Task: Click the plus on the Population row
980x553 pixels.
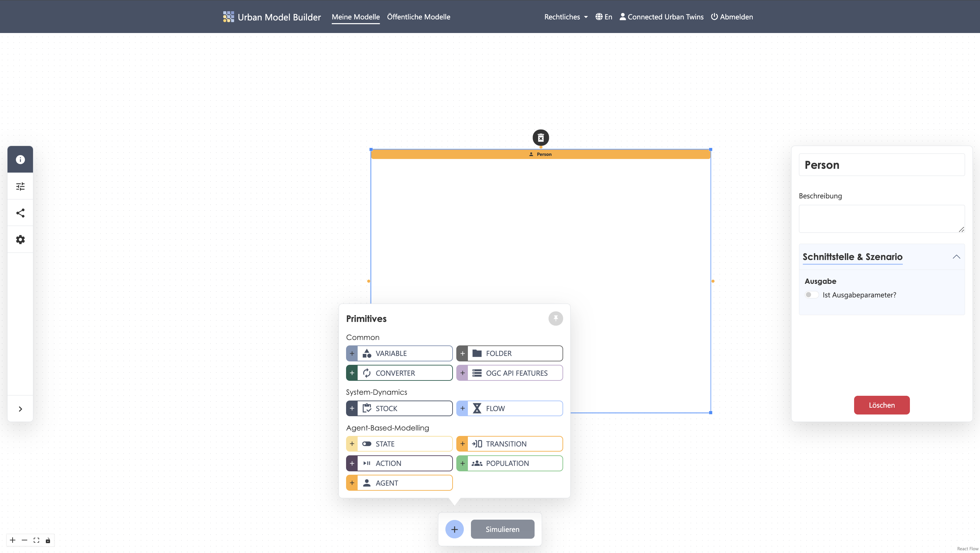Action: point(462,463)
